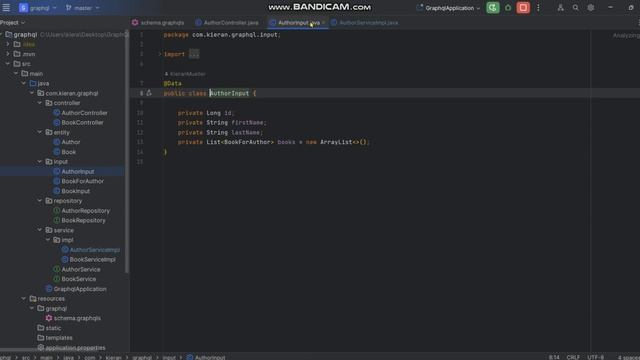Expand the .idea folder
640x360 pixels.
point(8,44)
